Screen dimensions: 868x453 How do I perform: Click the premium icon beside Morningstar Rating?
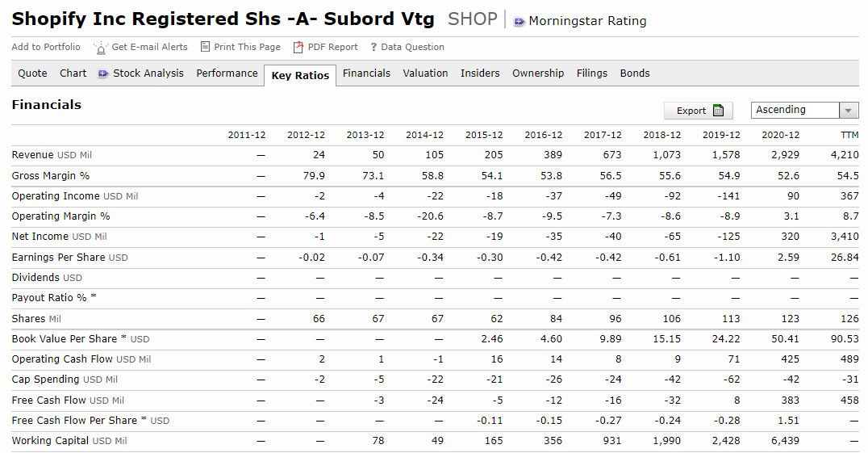(x=519, y=22)
